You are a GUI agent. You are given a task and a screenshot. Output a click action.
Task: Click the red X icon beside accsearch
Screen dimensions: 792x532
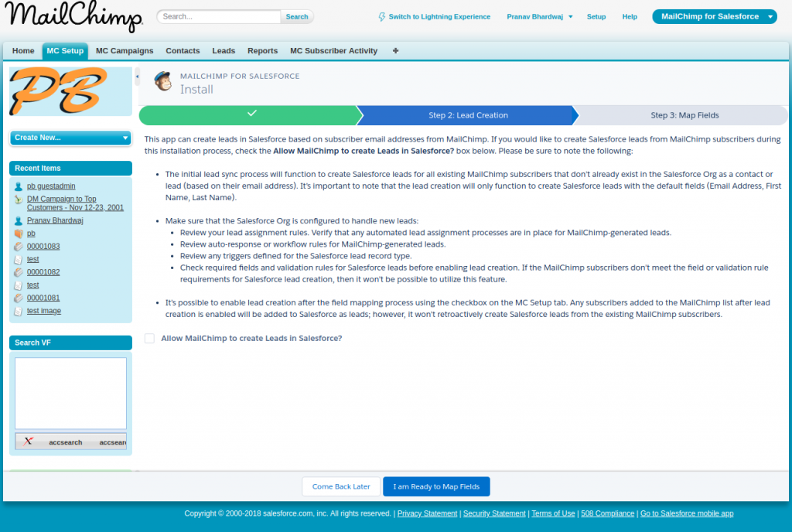point(29,442)
